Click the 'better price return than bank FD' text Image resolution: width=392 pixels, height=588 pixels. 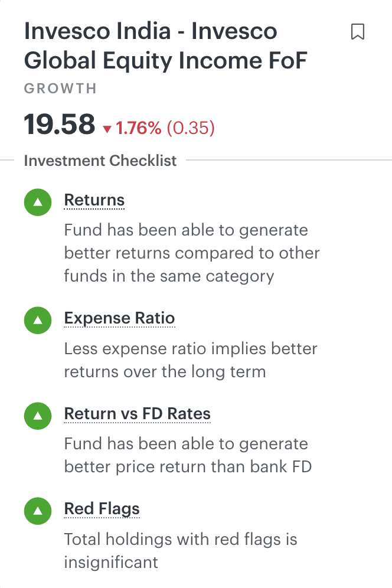tap(188, 467)
